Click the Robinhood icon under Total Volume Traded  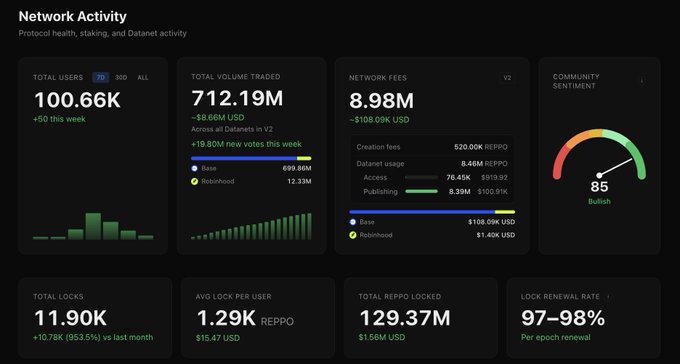pos(194,181)
